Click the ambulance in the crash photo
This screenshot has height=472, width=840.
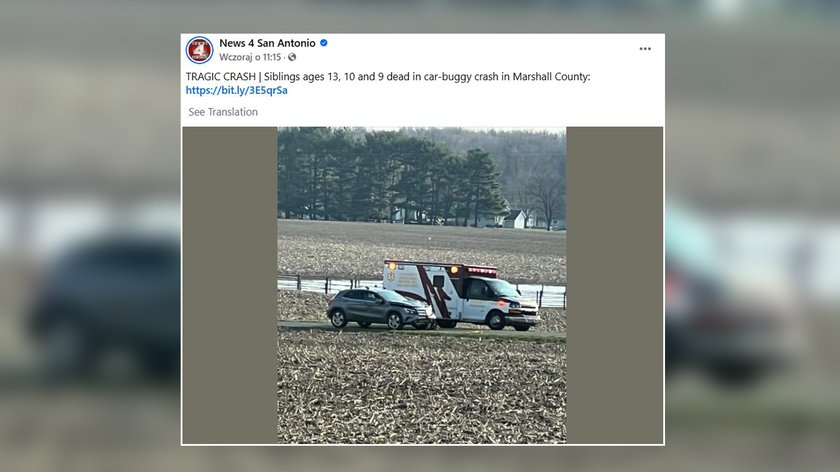pos(462,295)
